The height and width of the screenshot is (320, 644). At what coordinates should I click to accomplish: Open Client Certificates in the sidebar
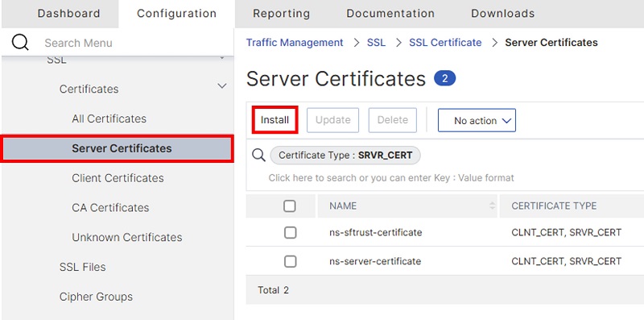pos(118,178)
